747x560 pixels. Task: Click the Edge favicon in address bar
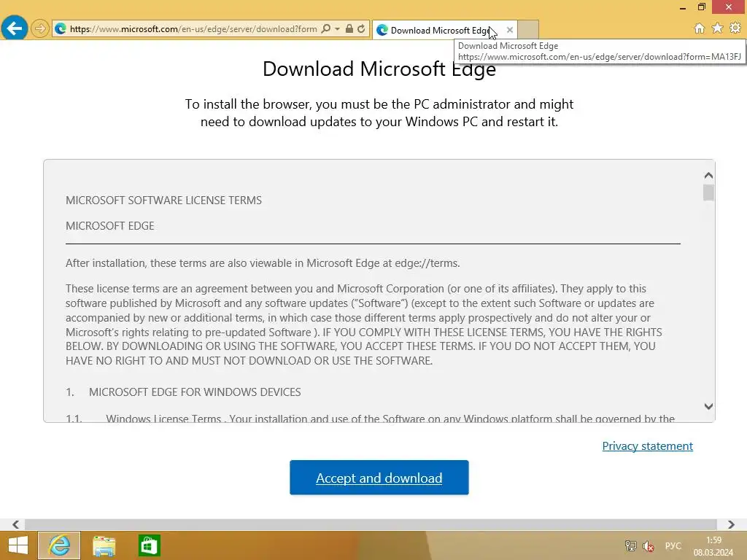click(x=61, y=29)
